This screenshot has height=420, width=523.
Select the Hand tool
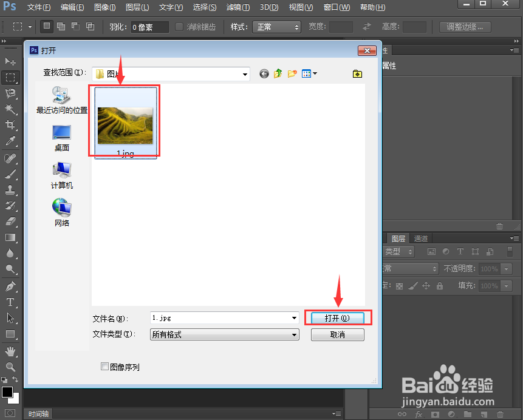pyautogui.click(x=10, y=351)
